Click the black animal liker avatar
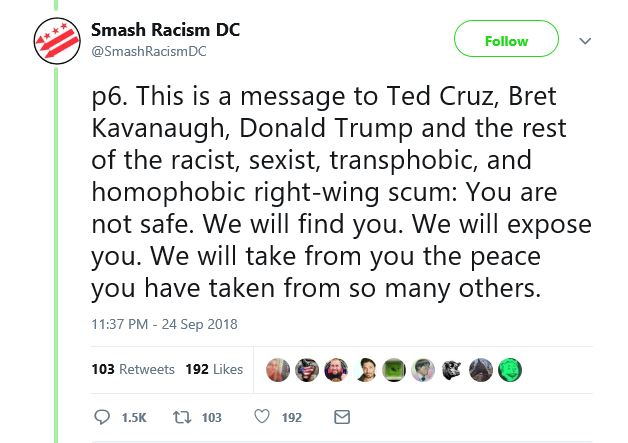 tap(452, 370)
